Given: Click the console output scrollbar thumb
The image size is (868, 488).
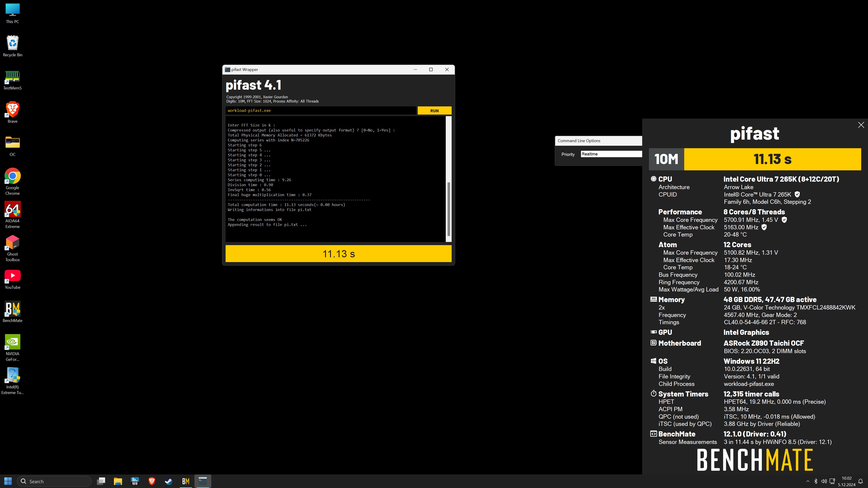Looking at the screenshot, I should click(448, 209).
